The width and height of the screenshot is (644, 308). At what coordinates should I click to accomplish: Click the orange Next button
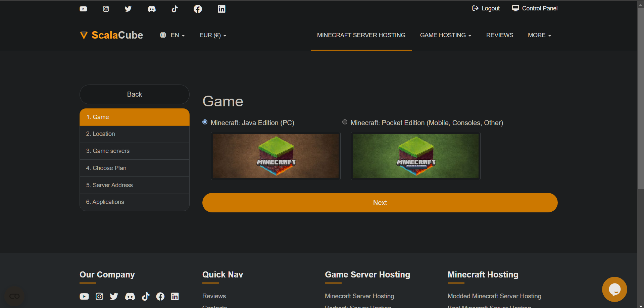(380, 203)
